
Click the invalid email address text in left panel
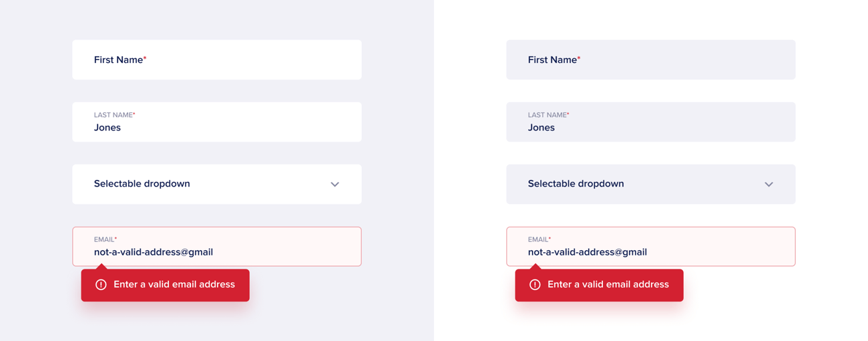coord(154,252)
